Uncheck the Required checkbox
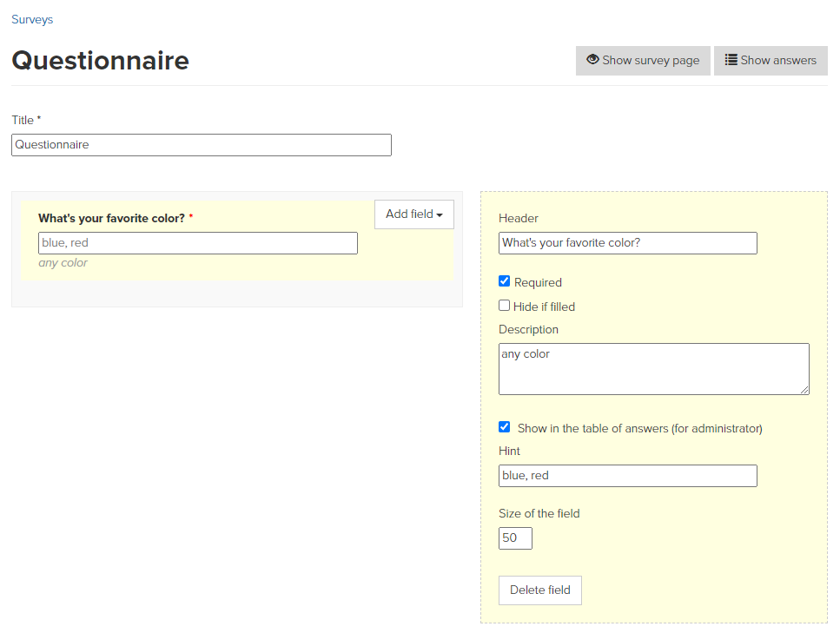Image resolution: width=840 pixels, height=633 pixels. click(504, 281)
